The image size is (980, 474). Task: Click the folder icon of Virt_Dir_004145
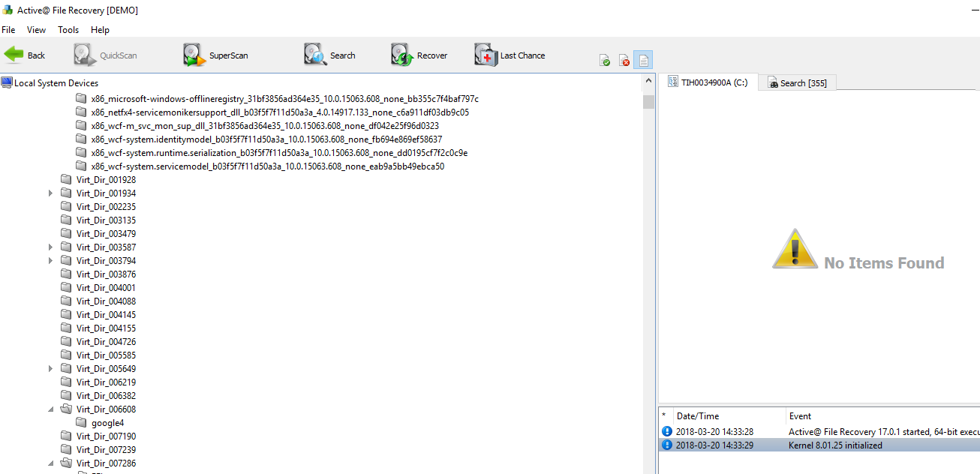[66, 315]
